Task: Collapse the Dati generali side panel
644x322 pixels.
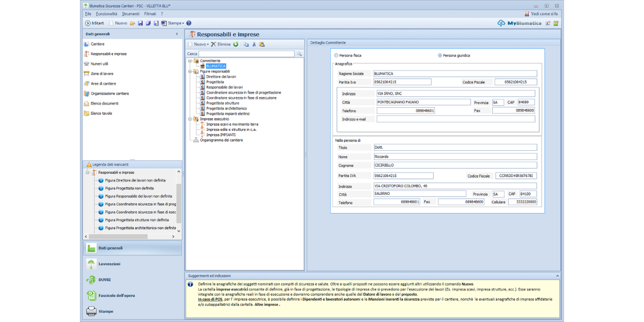Action: (x=177, y=34)
